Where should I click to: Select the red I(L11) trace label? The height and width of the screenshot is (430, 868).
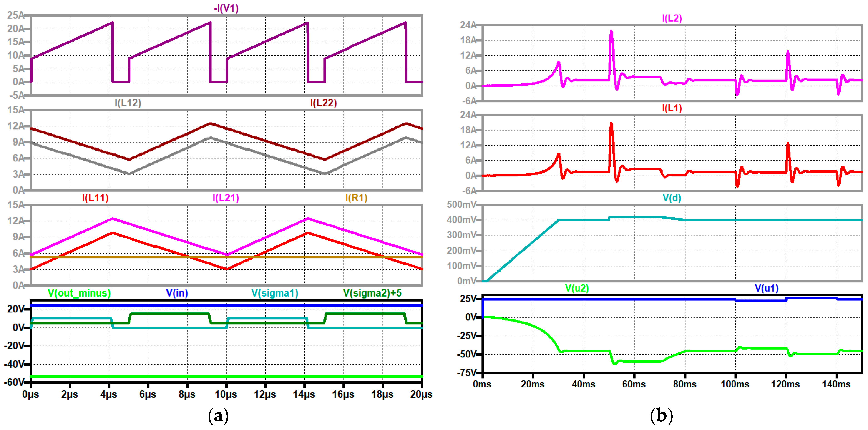pos(95,197)
